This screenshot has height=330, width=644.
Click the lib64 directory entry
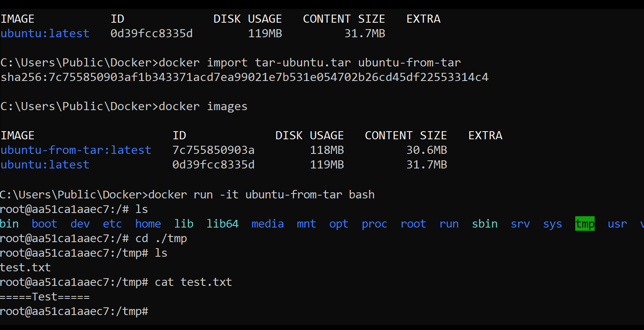tap(222, 224)
